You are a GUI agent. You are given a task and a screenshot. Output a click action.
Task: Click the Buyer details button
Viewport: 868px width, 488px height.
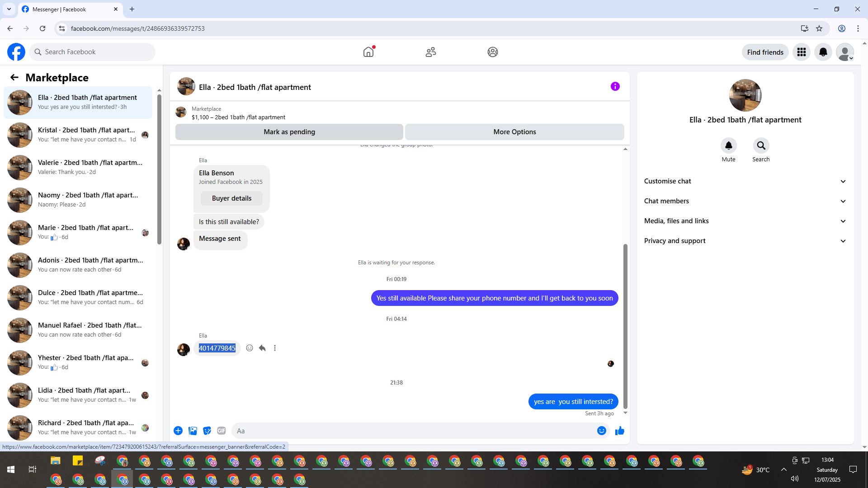[x=231, y=198]
